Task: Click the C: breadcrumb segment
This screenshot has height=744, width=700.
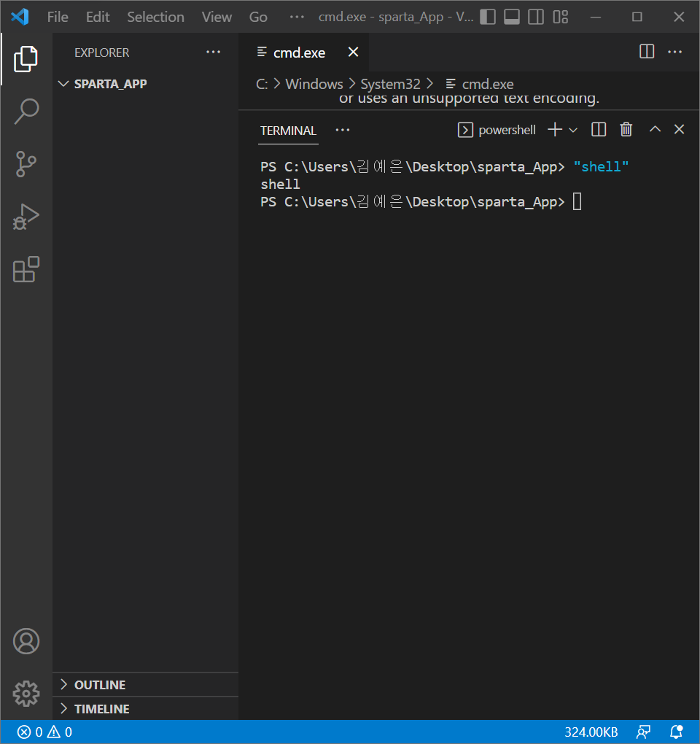Action: pyautogui.click(x=262, y=85)
